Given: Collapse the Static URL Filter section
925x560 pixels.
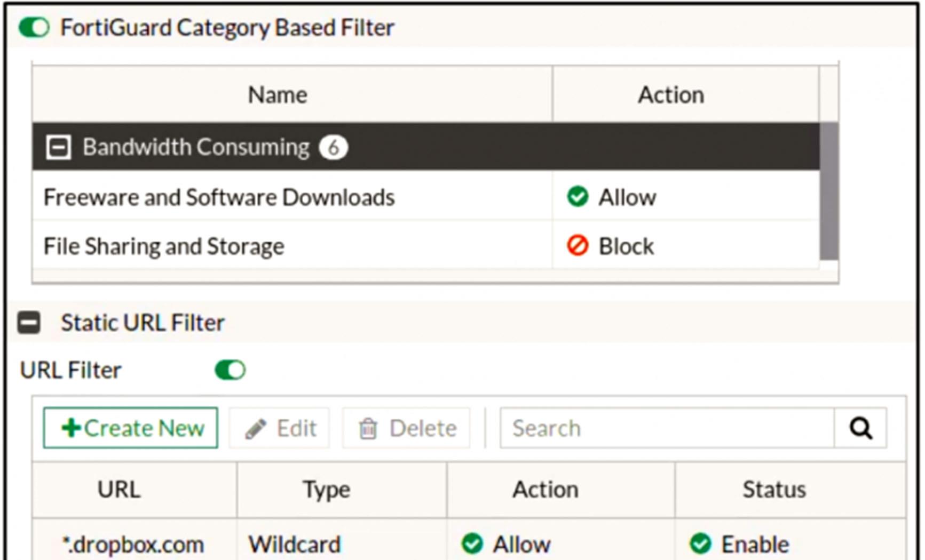Looking at the screenshot, I should click(29, 323).
